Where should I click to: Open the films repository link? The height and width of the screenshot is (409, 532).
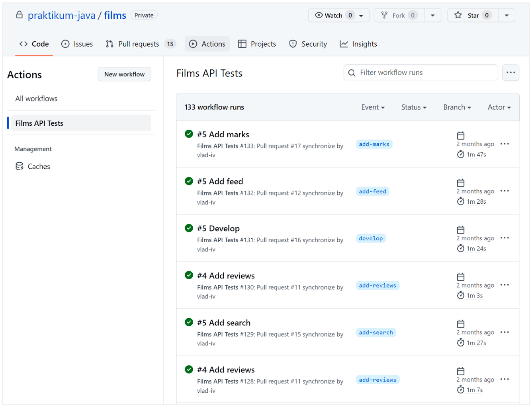115,15
